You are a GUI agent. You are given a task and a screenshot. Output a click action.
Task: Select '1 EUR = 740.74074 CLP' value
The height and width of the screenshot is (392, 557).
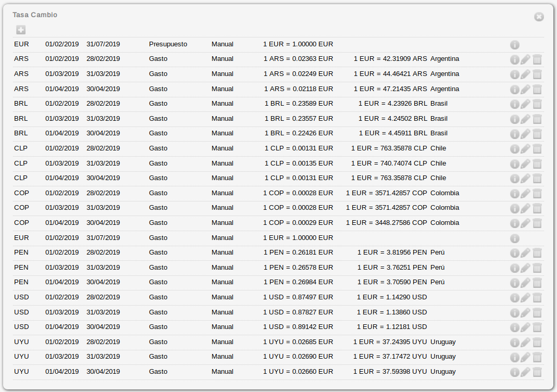[x=389, y=163]
